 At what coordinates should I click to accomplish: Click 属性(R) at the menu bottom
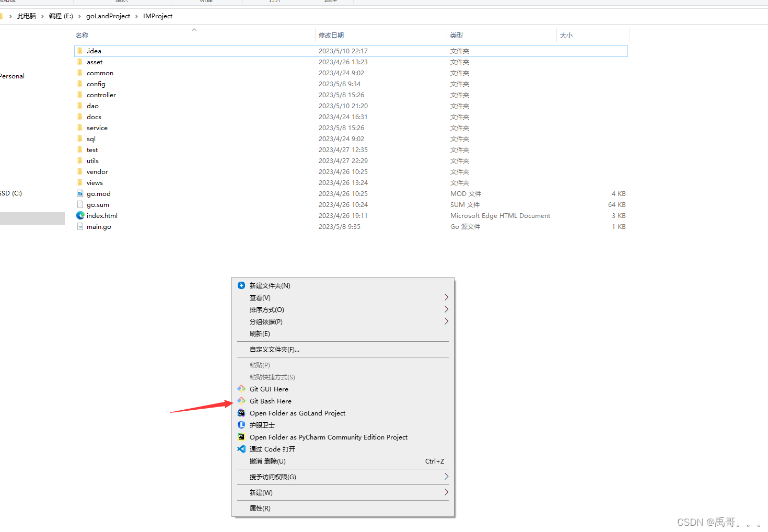pos(260,508)
